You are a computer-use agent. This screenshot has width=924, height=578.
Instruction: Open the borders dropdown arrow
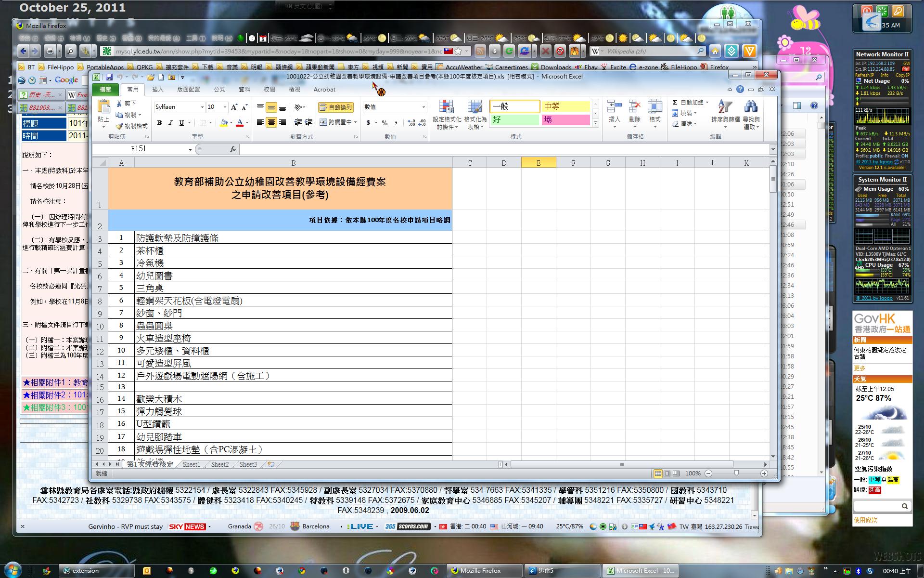click(210, 123)
